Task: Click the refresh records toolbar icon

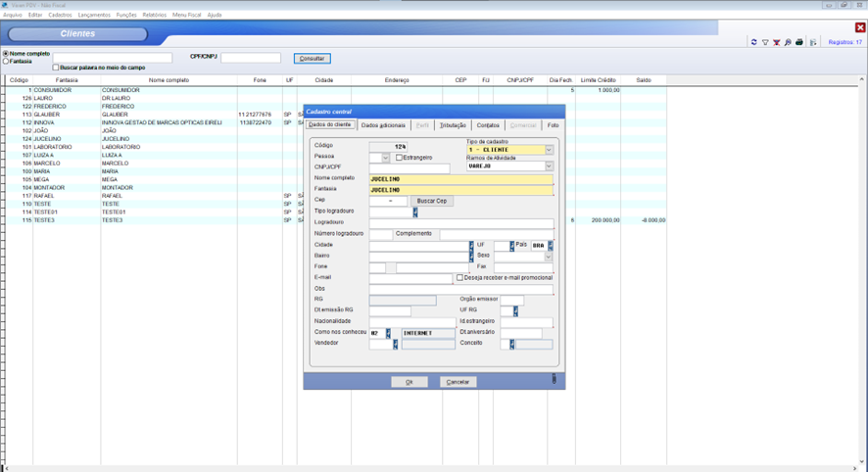Action: [753, 42]
